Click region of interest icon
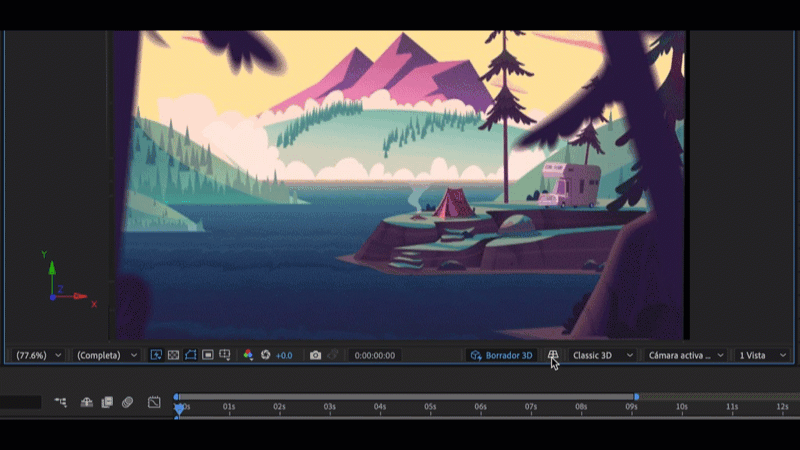 (207, 355)
